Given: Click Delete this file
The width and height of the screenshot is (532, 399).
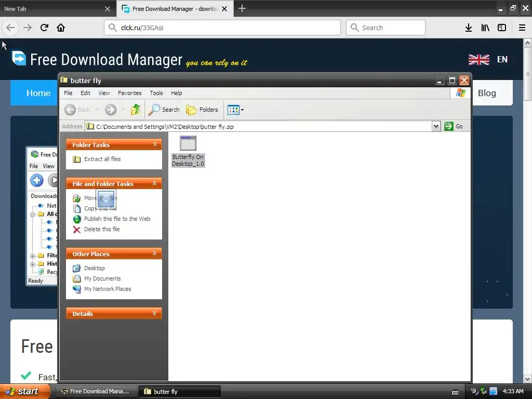Looking at the screenshot, I should pyautogui.click(x=102, y=229).
